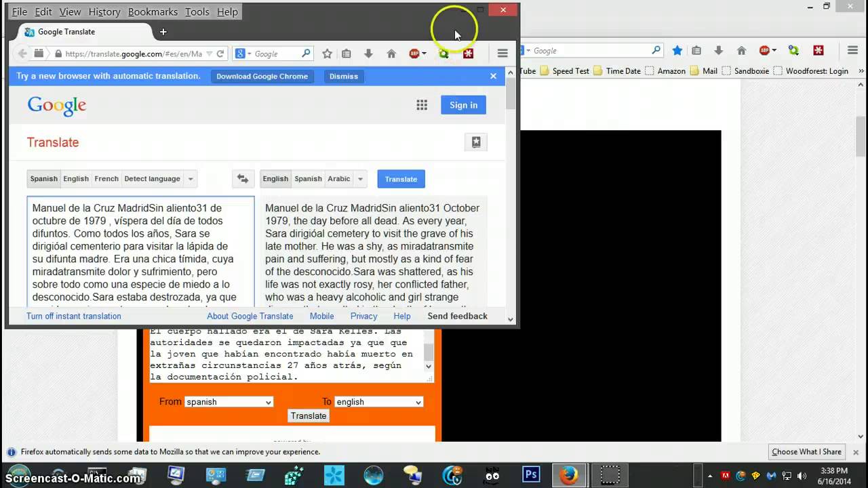
Task: Select the Google Translate tab
Action: (x=85, y=32)
